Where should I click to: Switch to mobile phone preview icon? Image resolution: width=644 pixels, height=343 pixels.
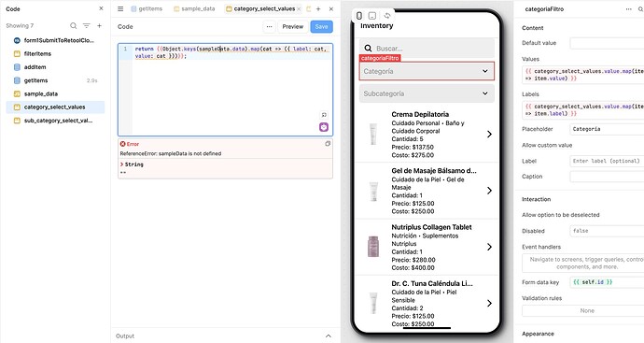click(359, 16)
